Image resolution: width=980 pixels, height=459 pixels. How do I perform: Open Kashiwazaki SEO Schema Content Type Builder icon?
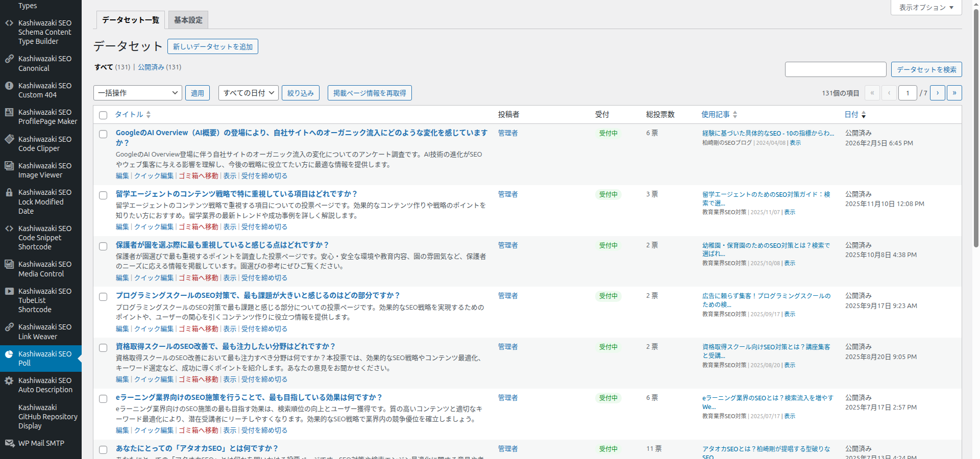pos(9,23)
